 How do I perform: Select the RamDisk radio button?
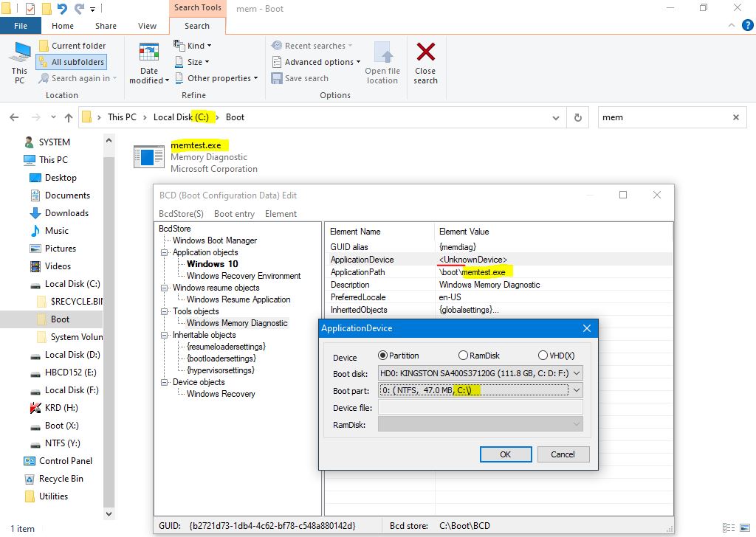point(463,356)
